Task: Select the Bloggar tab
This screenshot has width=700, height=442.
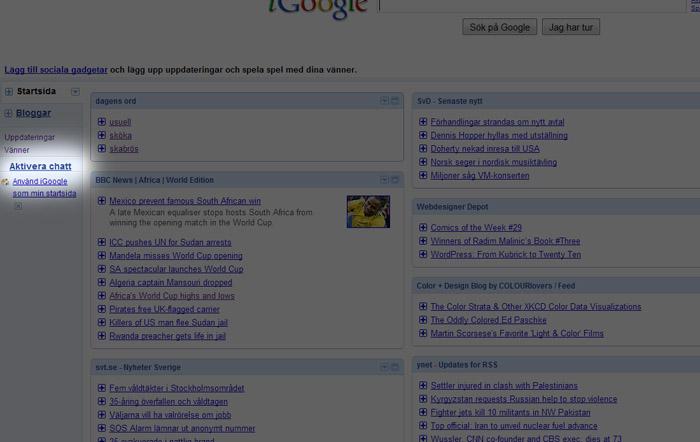Action: pos(33,113)
